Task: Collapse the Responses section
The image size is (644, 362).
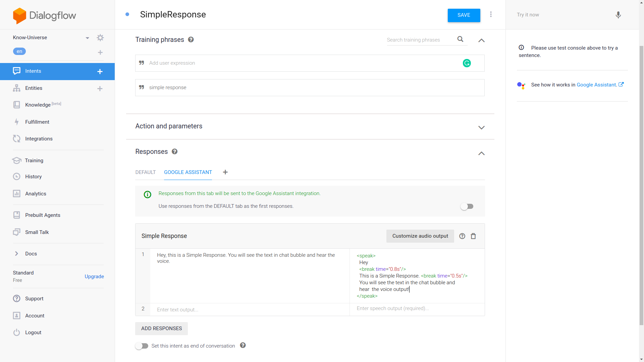Action: (x=481, y=154)
